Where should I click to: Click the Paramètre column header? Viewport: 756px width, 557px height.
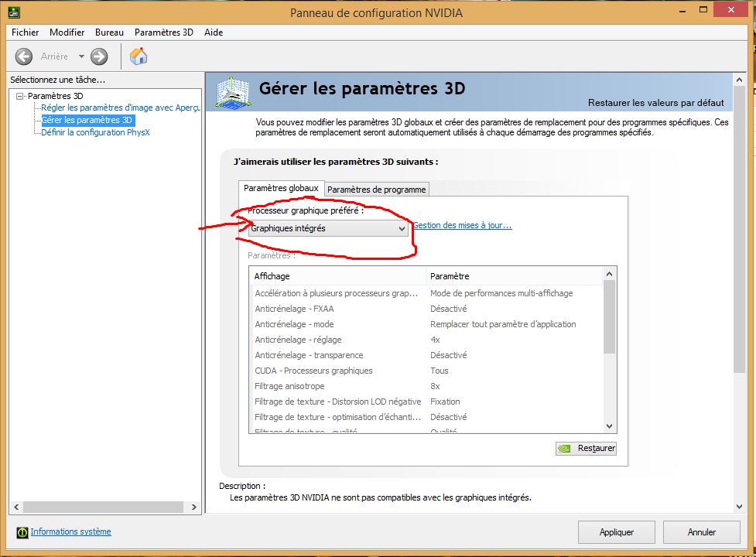pos(515,276)
